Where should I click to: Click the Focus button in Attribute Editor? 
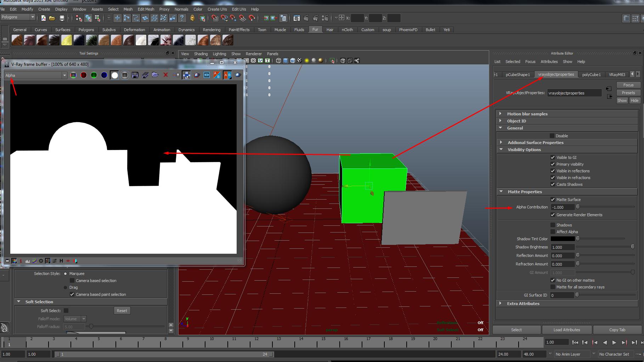(x=628, y=85)
